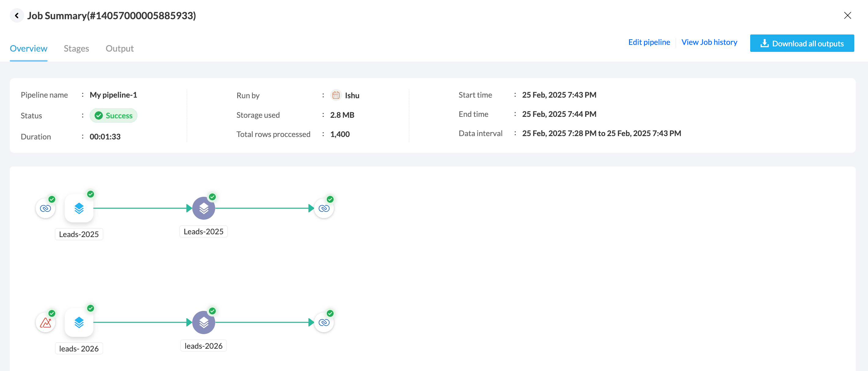Image resolution: width=868 pixels, height=371 pixels.
Task: Open the Leads-2025 purple transform stage node
Action: (x=204, y=208)
